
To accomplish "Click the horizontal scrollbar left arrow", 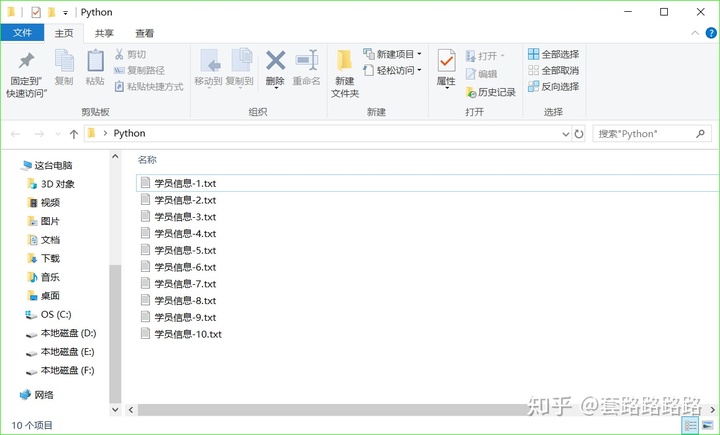I will click(x=131, y=409).
